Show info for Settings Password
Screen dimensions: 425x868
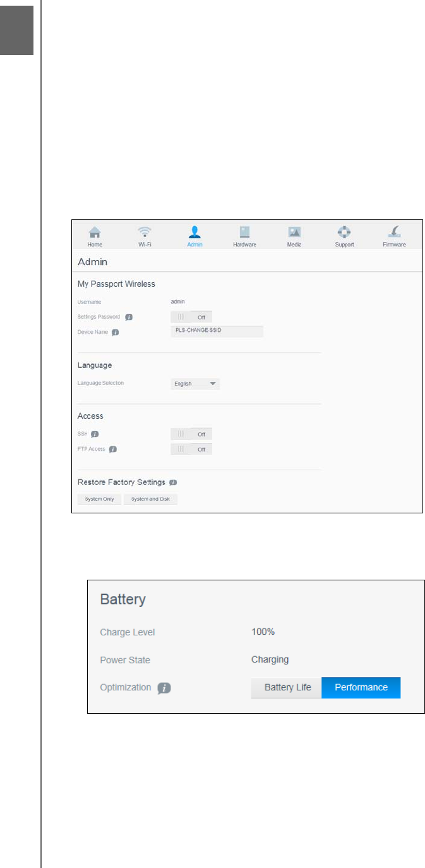pyautogui.click(x=129, y=317)
